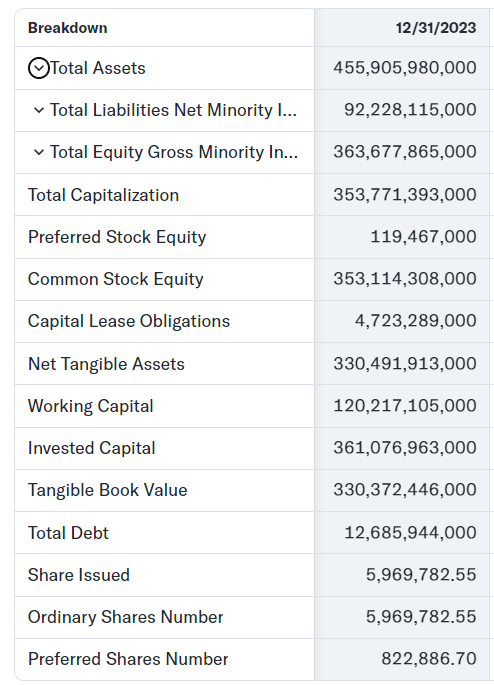Select the Net Tangible Assets row

(x=252, y=363)
